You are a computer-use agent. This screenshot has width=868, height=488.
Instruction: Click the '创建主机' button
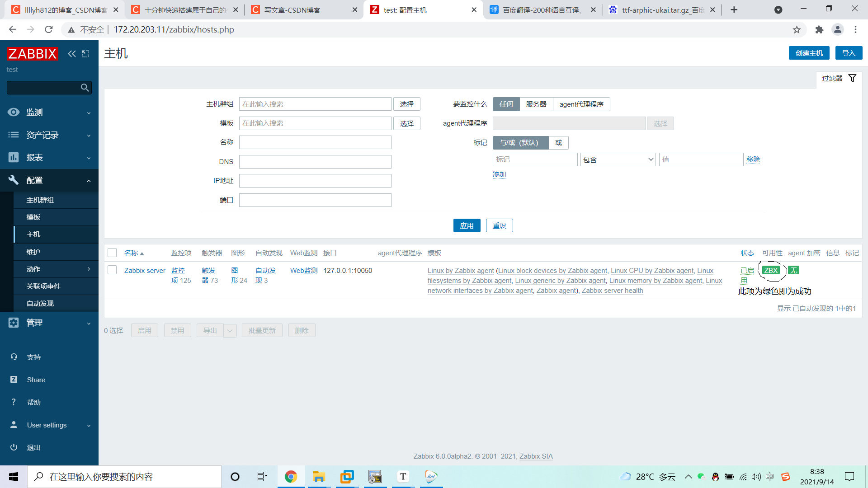point(809,53)
